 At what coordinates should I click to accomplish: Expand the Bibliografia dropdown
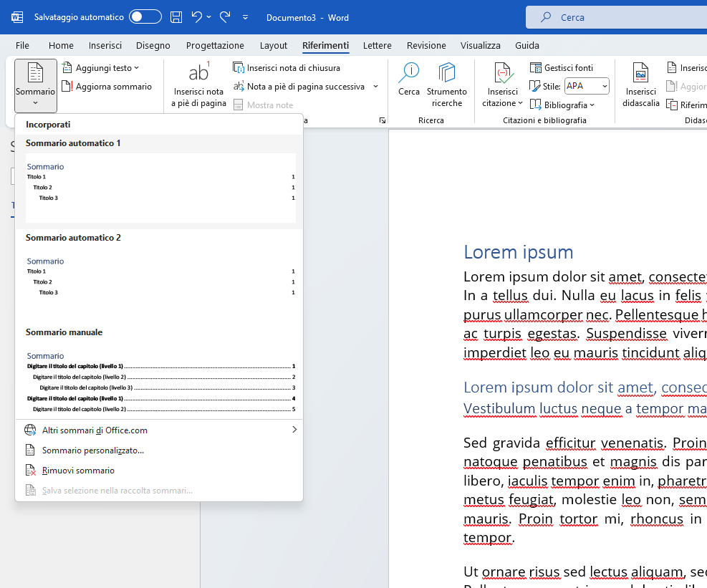pyautogui.click(x=562, y=105)
